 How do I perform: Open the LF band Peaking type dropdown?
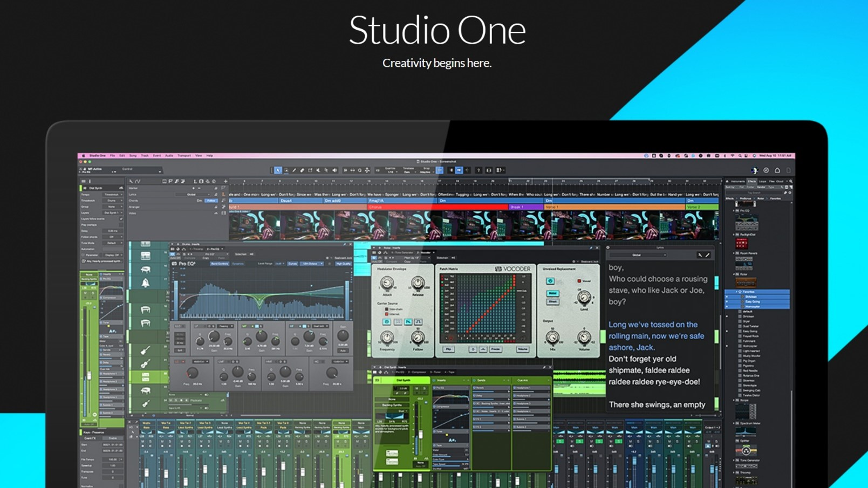[x=225, y=326]
